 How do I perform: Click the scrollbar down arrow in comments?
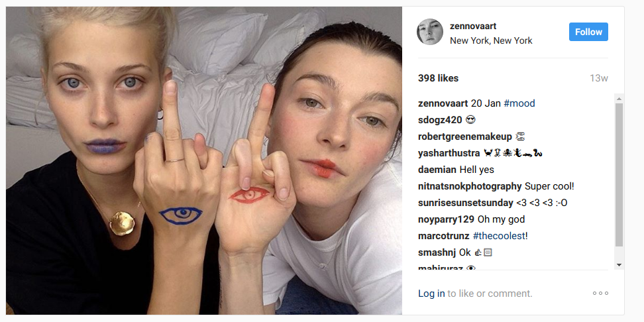(619, 265)
